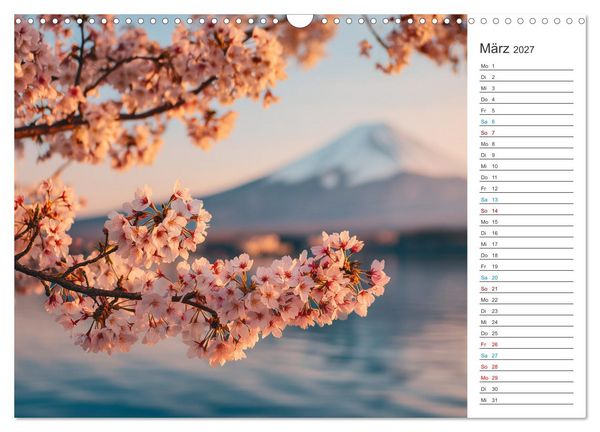Viewport: 600px width, 432px height.
Task: Click the cherry blossom and mountain photo
Action: click(x=241, y=216)
